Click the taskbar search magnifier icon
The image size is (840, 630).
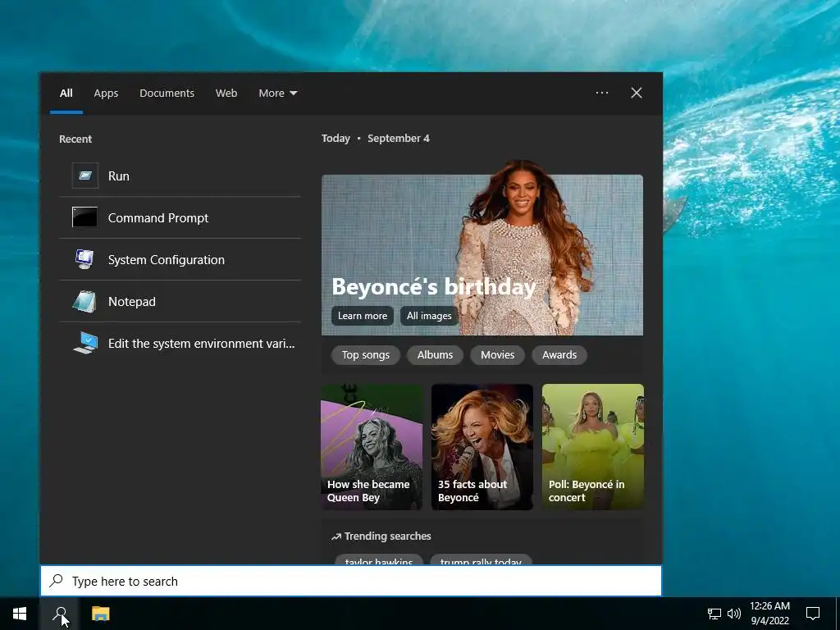(x=60, y=614)
